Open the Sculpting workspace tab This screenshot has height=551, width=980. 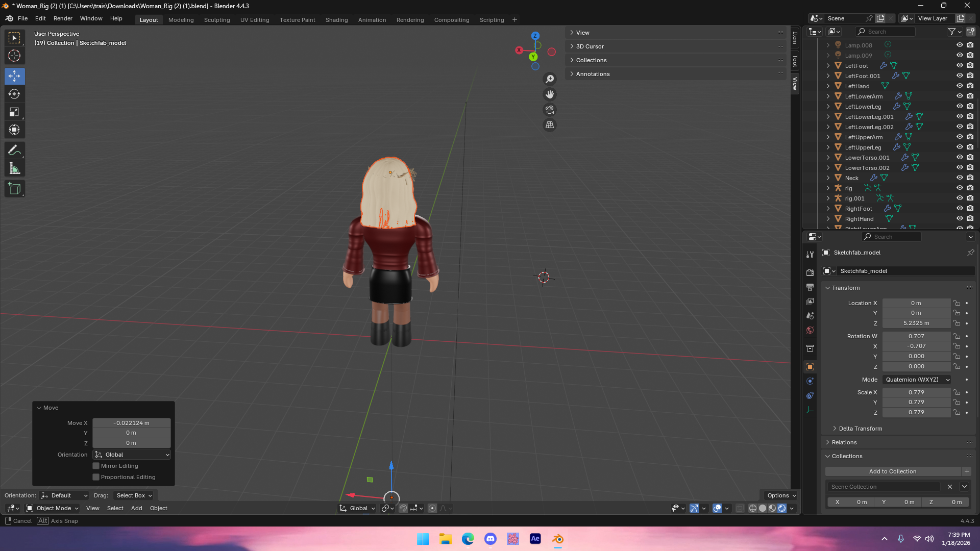[217, 20]
